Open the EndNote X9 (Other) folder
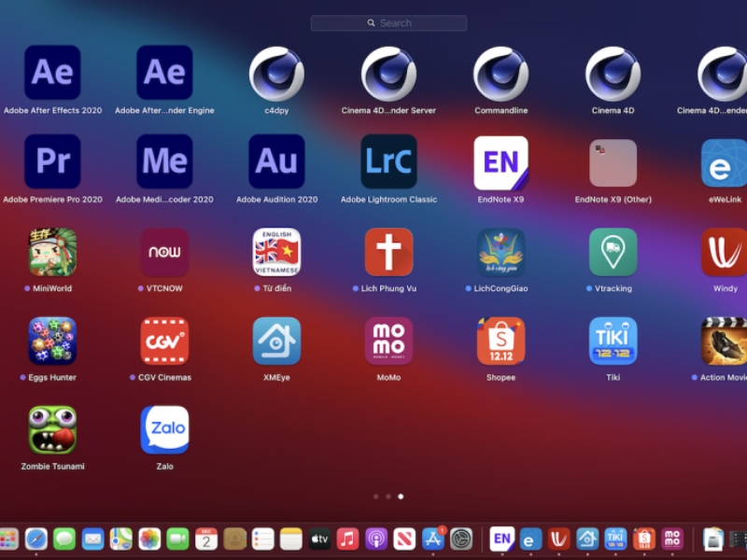The width and height of the screenshot is (747, 560). point(613,162)
